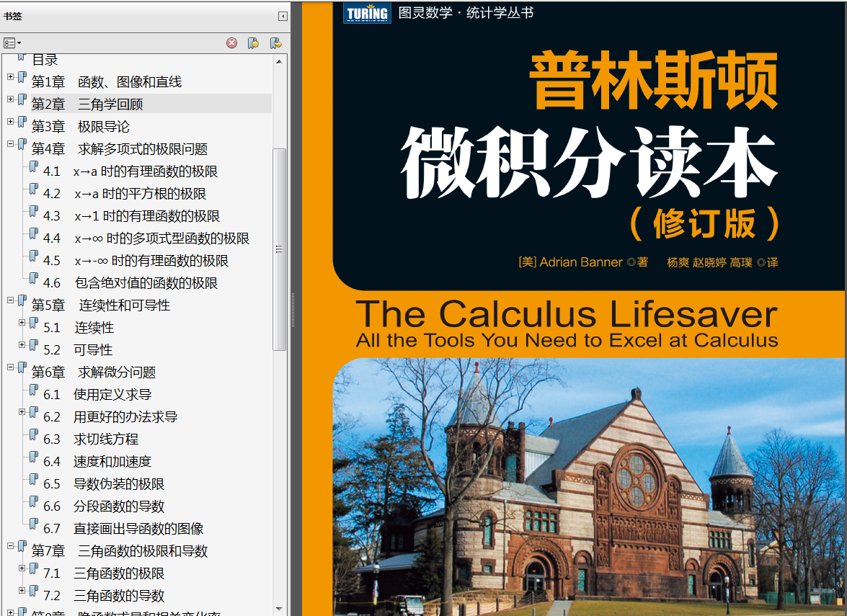This screenshot has height=616, width=847.
Task: Select 4.3 x→1 时的有理函数的极限
Action: coord(131,216)
